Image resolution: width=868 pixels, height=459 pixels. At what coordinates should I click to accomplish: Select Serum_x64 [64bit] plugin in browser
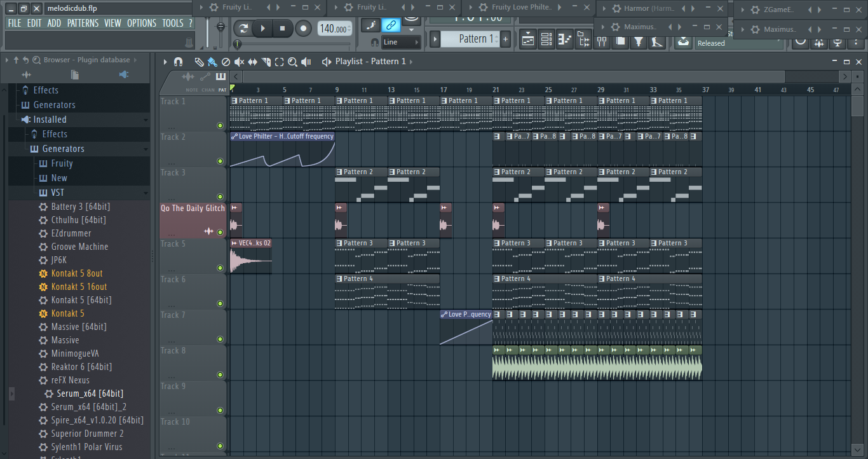coord(90,394)
